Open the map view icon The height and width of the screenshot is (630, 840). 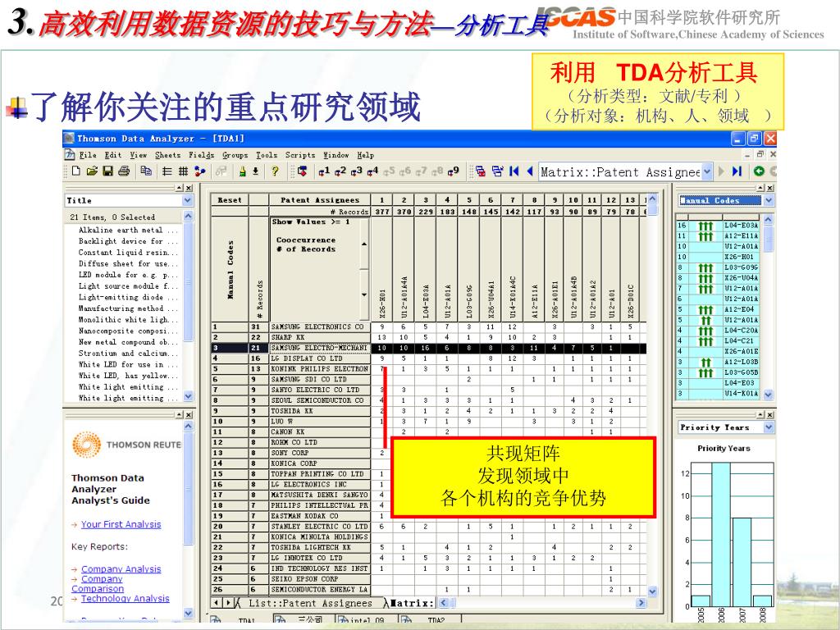(200, 171)
